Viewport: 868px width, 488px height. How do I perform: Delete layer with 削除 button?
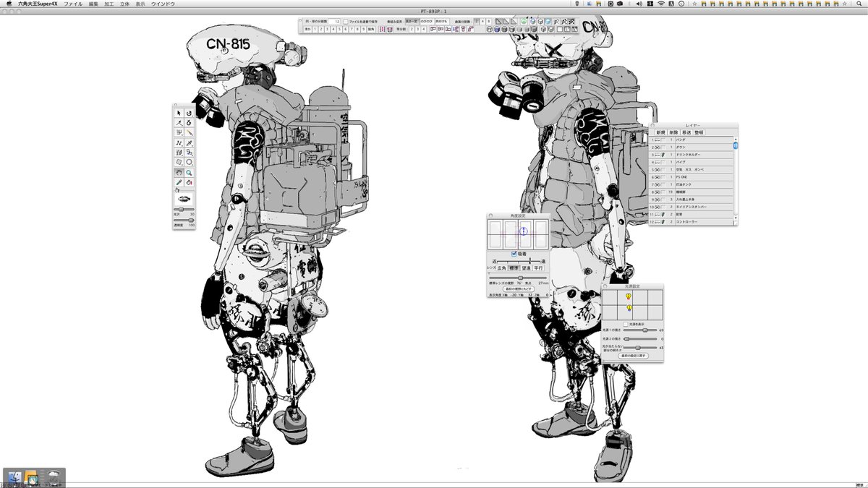tap(673, 132)
